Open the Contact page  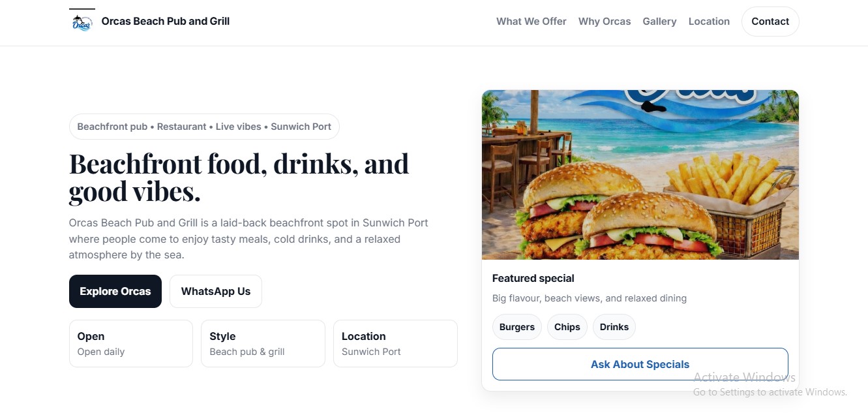pos(770,21)
